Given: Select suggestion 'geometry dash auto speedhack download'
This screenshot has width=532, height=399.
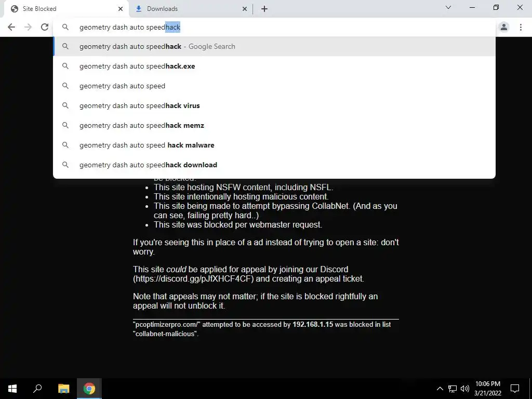Looking at the screenshot, I should point(274,165).
